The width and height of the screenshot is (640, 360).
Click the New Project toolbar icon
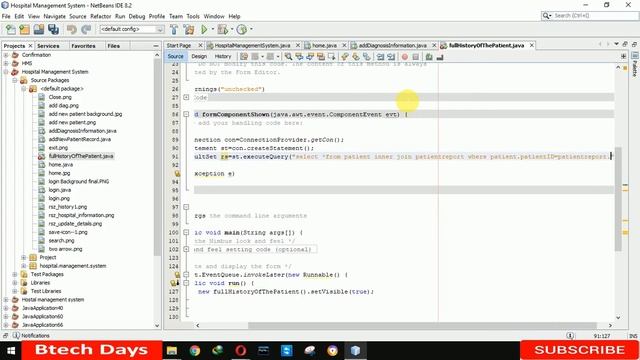[x=24, y=29]
